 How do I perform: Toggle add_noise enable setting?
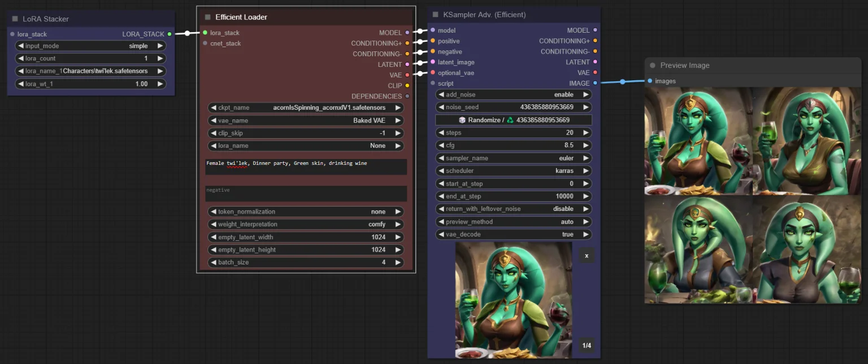pos(514,94)
